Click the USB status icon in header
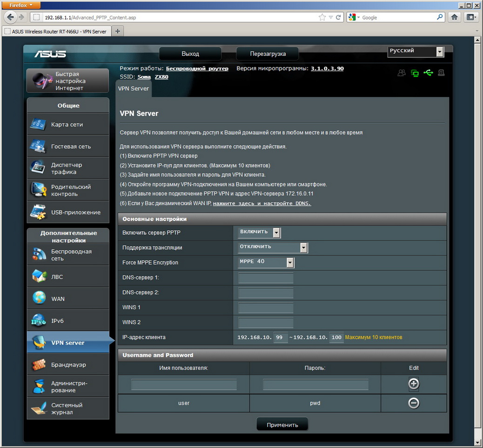The height and width of the screenshot is (448, 483). click(428, 73)
